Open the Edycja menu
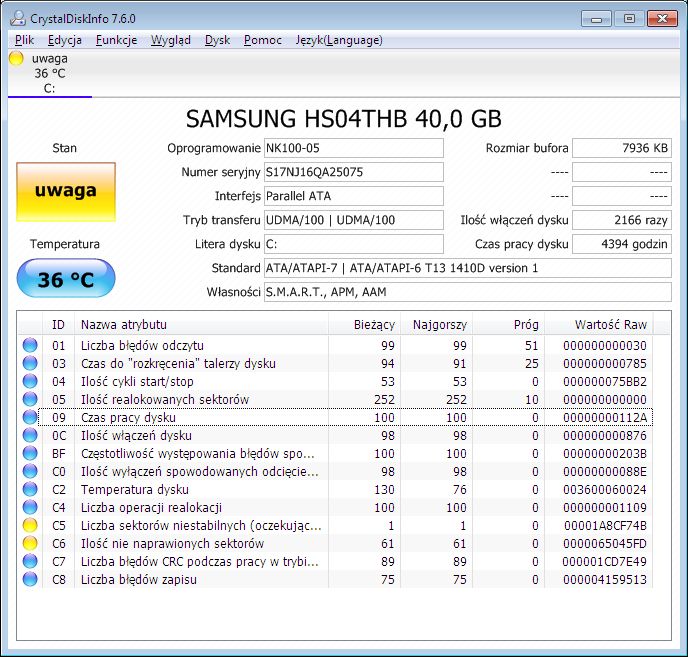688x657 pixels. click(64, 40)
